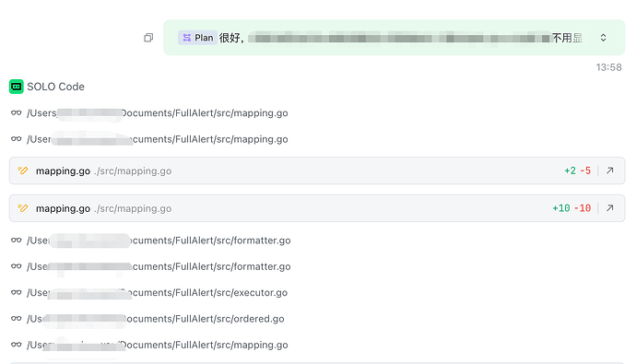Click the ./src/mapping.go path on the +10 -10 card
Viewport: 636px width, 364px height.
click(x=133, y=209)
